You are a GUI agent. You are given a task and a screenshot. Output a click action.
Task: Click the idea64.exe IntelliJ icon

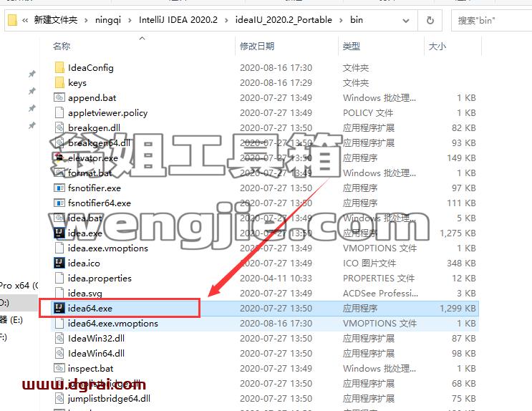59,308
